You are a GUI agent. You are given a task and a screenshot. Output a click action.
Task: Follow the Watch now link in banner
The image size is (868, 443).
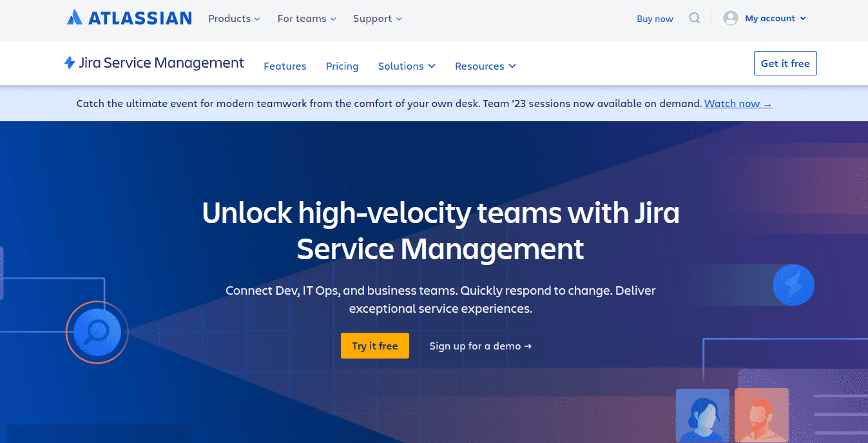click(x=738, y=103)
